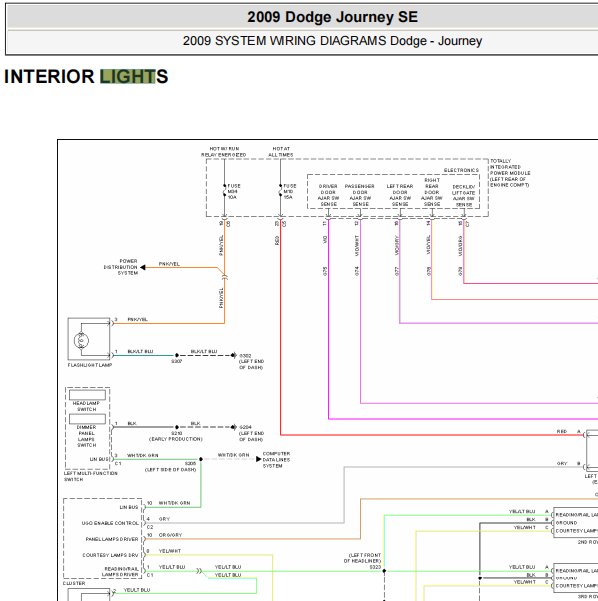Viewport: 598px width, 601px height.
Task: Click 'GRY' label at connector pin B
Action: tap(562, 464)
